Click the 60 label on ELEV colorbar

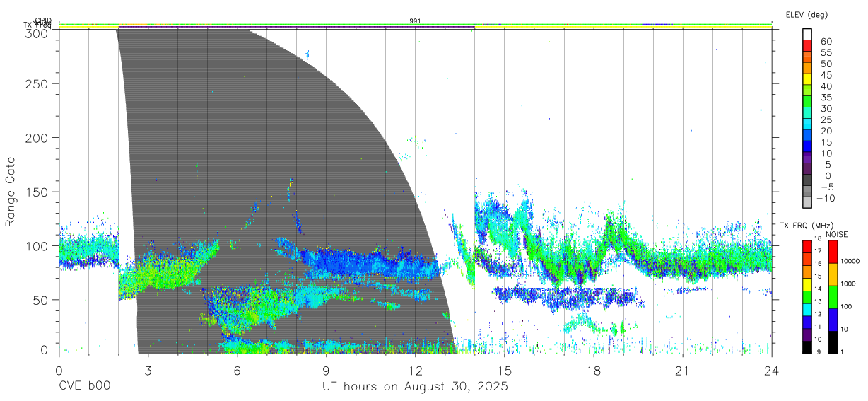[826, 41]
